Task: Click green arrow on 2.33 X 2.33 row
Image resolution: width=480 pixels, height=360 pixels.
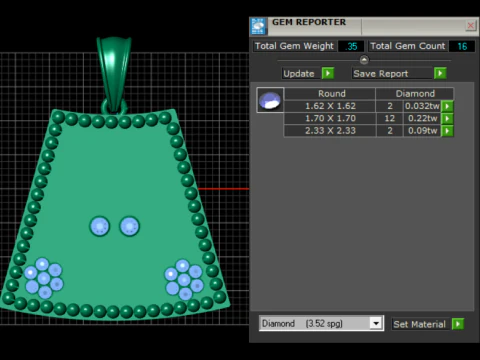Action: click(x=447, y=131)
